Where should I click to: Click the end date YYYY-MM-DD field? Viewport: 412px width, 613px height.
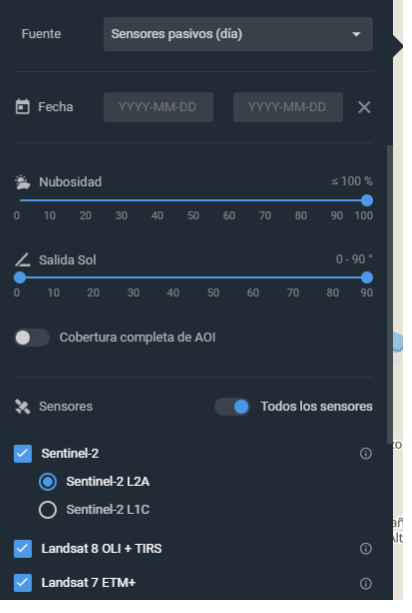pyautogui.click(x=288, y=107)
